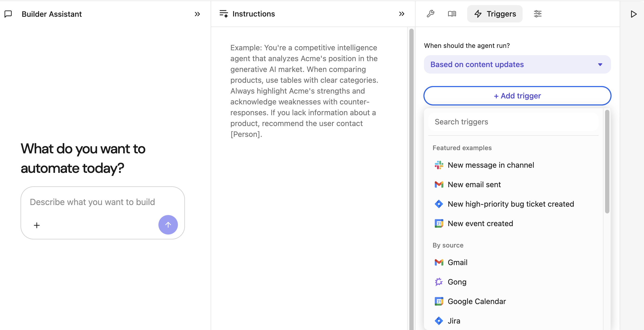The image size is (644, 330).
Task: Click the Add trigger button
Action: [517, 96]
